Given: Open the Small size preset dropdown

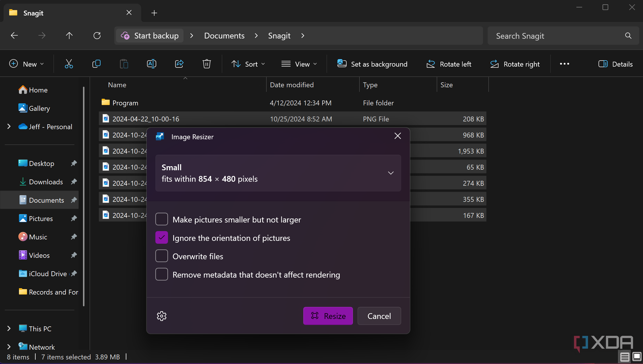Looking at the screenshot, I should click(278, 173).
